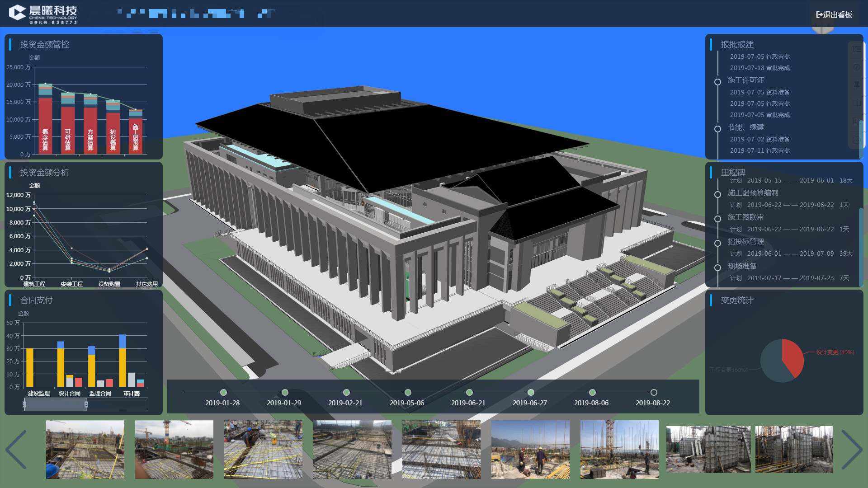Click the L-shaped measure tool icon
This screenshot has height=488, width=868.
[x=855, y=121]
